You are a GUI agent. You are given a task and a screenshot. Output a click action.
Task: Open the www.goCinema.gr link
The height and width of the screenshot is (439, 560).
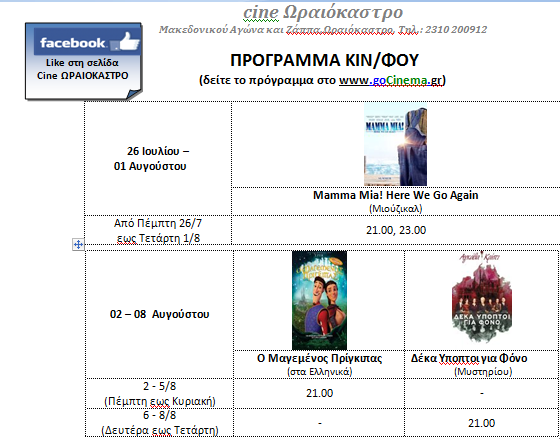point(390,80)
